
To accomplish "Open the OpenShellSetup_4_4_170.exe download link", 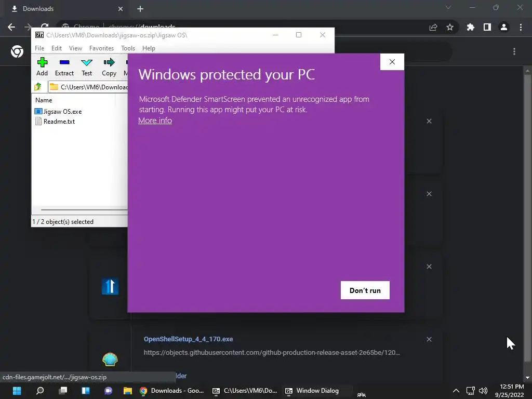I will [x=188, y=339].
